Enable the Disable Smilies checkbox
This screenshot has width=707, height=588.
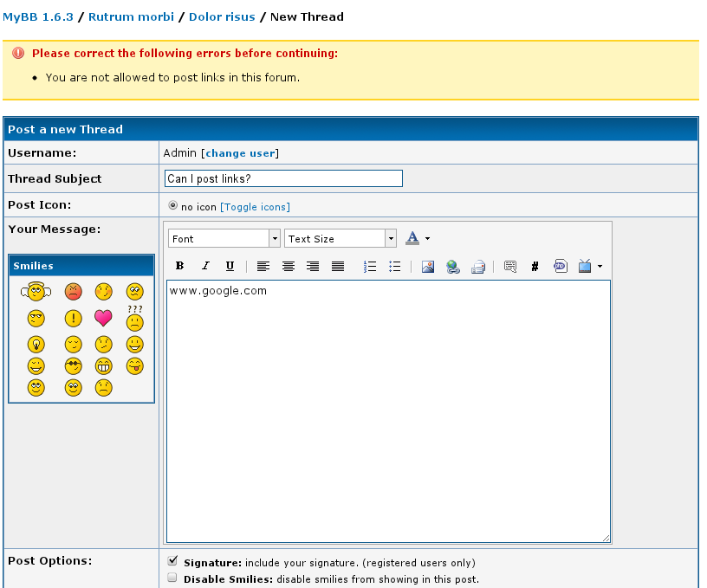tap(172, 578)
